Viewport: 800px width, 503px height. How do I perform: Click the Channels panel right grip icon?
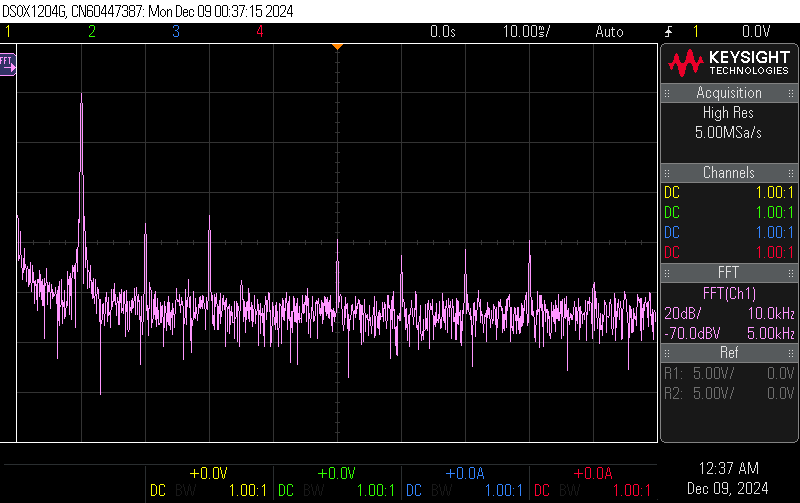click(791, 173)
